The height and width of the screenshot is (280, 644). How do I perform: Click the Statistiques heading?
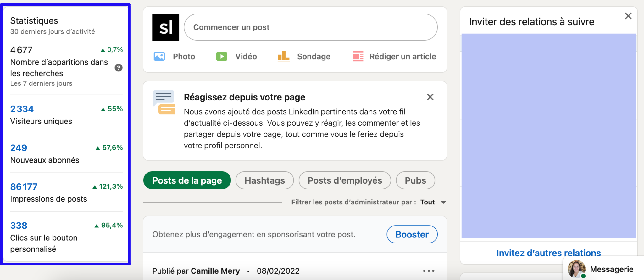tap(34, 21)
